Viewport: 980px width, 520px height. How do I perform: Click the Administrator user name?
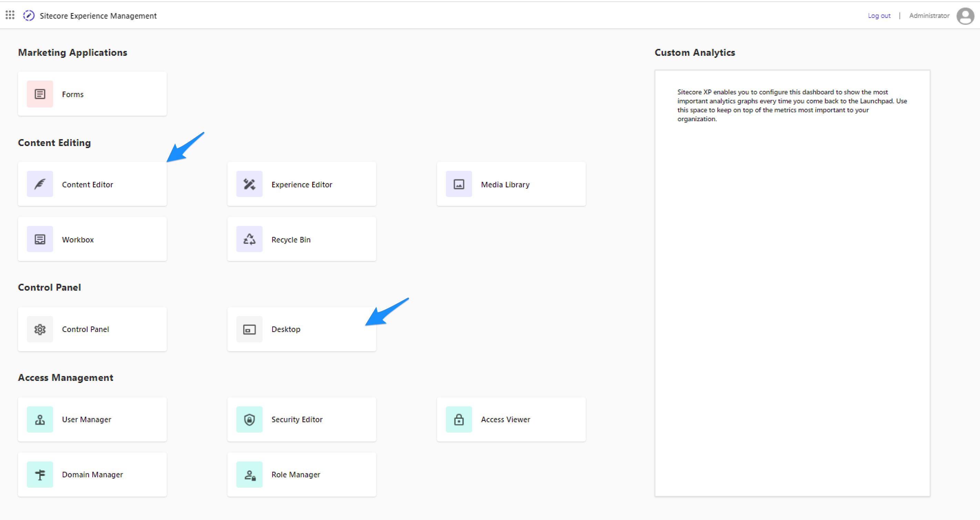[x=929, y=15]
